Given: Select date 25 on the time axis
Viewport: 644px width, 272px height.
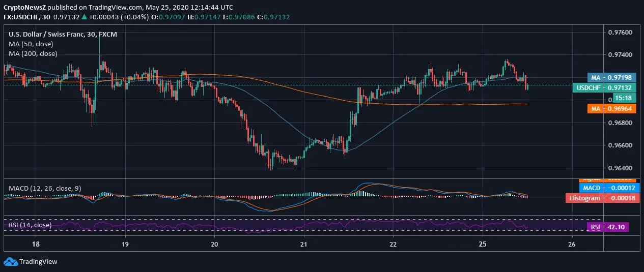Looking at the screenshot, I should coord(483,244).
